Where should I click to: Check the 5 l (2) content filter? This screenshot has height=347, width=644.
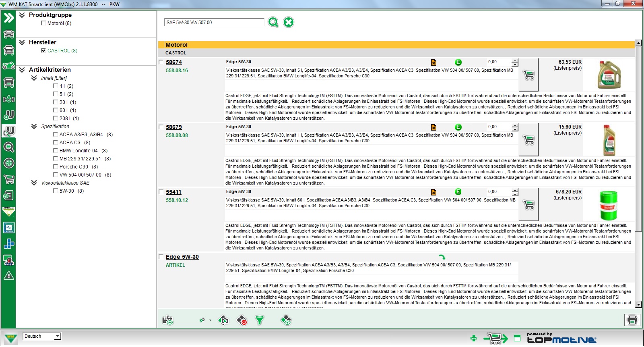point(56,94)
